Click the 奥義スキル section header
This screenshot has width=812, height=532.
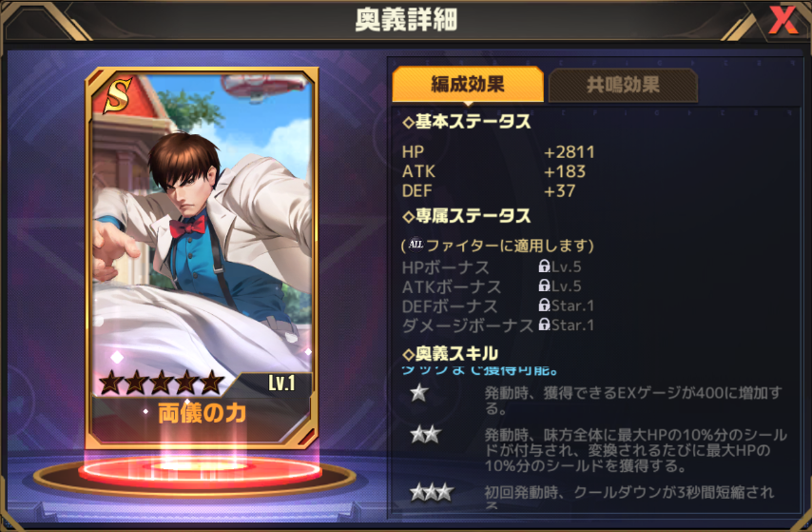coord(450,354)
